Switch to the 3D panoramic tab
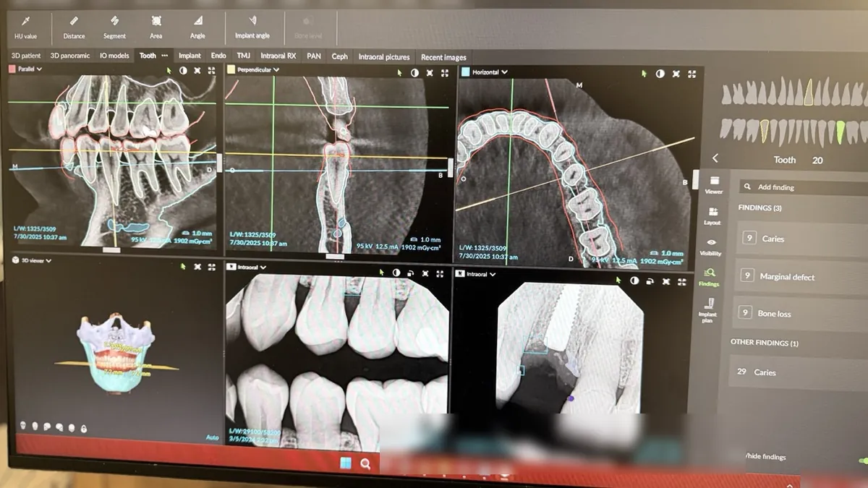 (70, 56)
